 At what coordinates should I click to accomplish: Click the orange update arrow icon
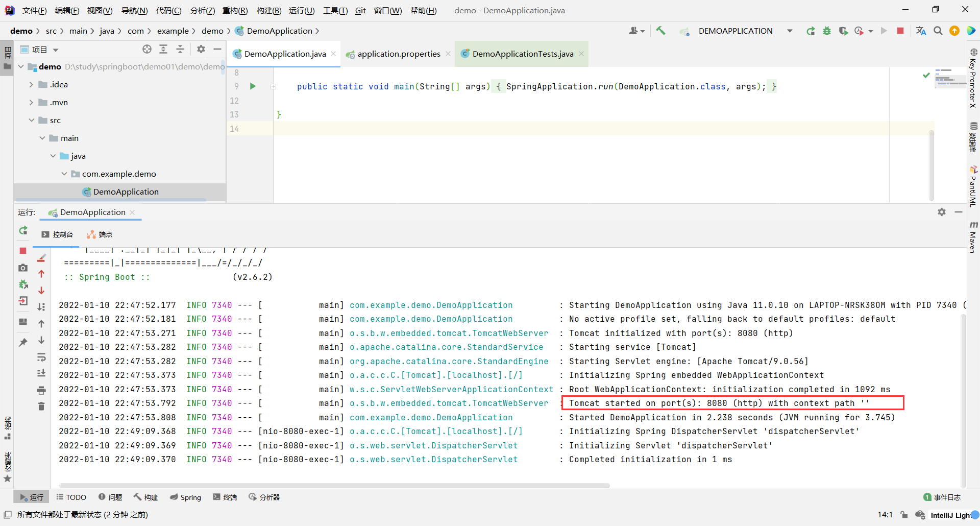coord(954,31)
